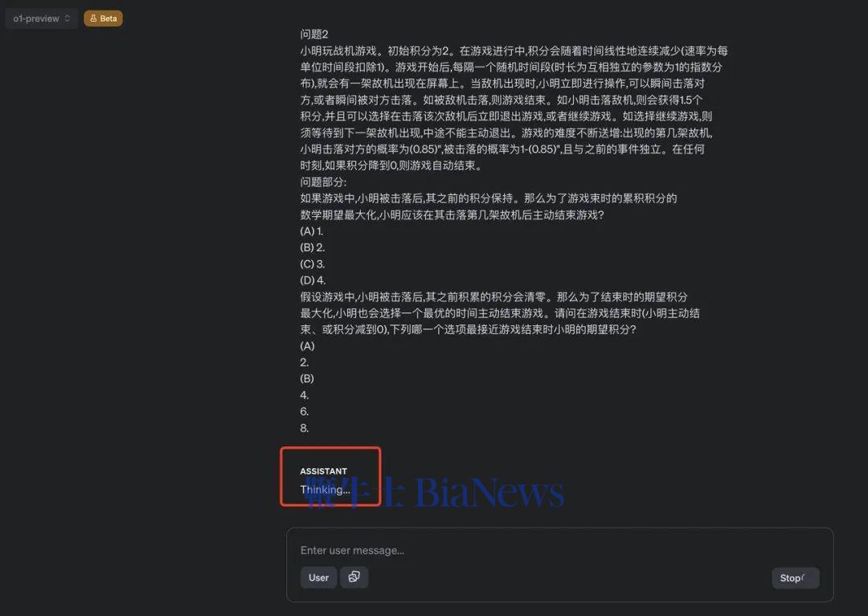This screenshot has width=868, height=616.
Task: Click the 问题部分: line
Action: point(323,182)
